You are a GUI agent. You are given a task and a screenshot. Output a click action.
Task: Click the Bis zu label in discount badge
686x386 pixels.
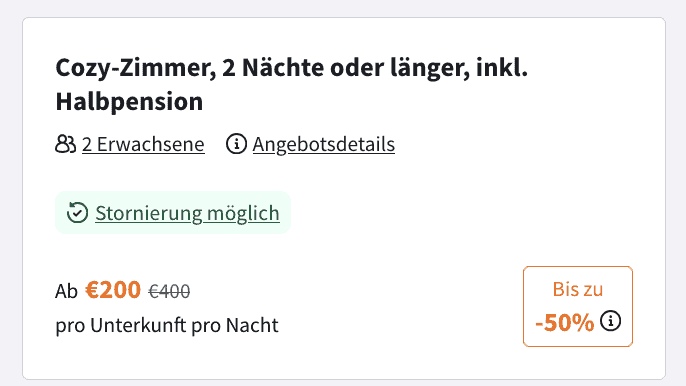578,289
